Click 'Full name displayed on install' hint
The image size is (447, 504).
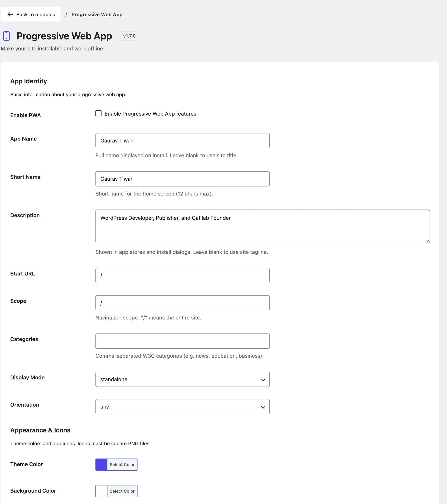click(166, 155)
